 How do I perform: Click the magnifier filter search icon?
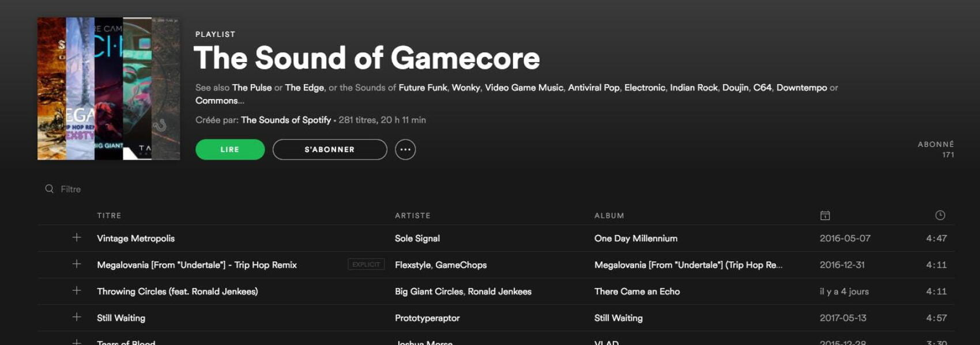(50, 189)
